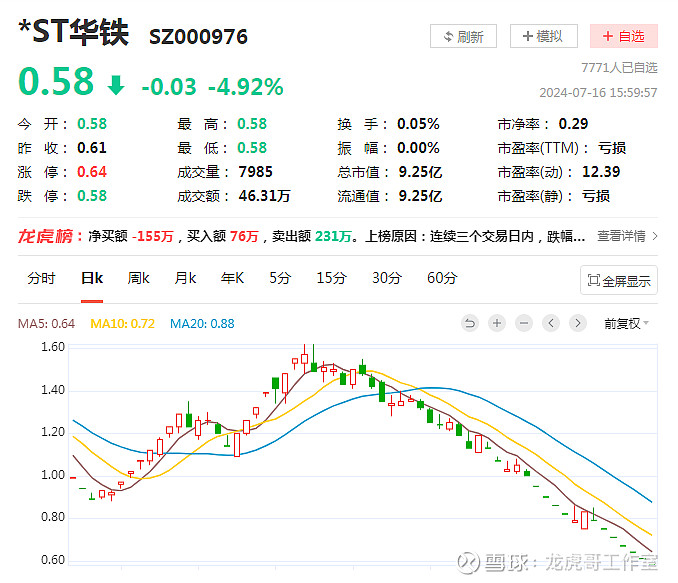Image resolution: width=678 pixels, height=583 pixels.
Task: Zoom out chart with minus icon
Action: click(x=524, y=323)
